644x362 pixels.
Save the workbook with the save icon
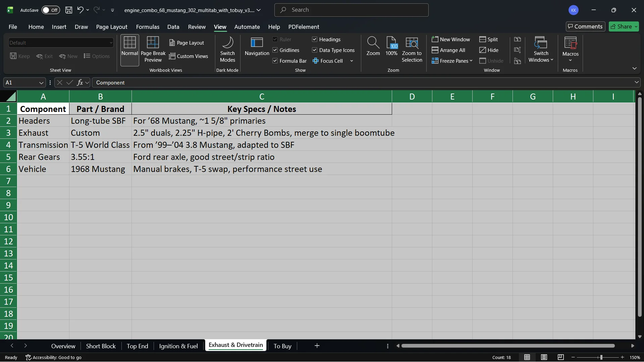pos(69,10)
